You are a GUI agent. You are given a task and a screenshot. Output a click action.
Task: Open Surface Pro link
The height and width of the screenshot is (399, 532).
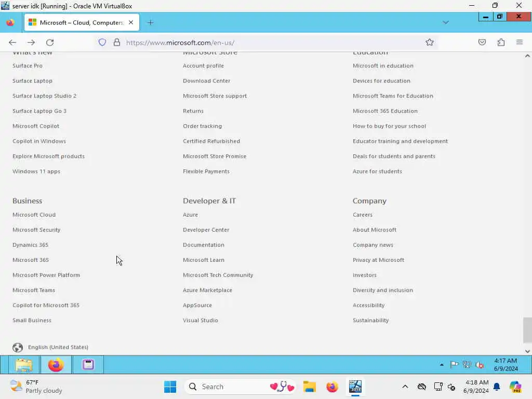pos(28,66)
